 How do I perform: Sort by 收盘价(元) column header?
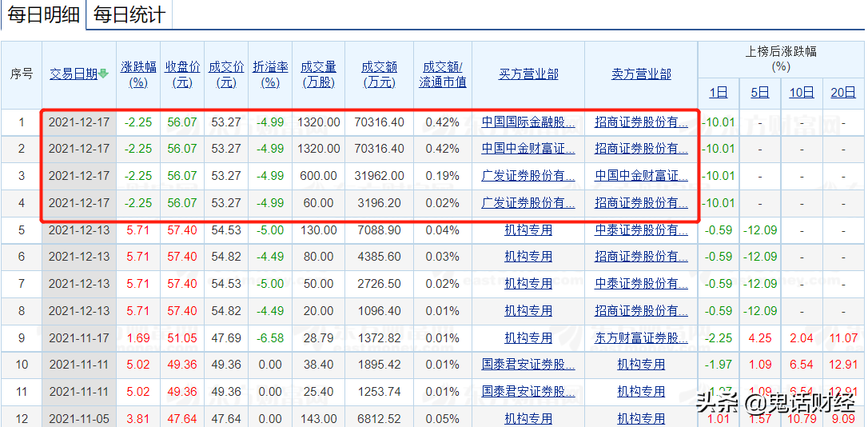[x=182, y=75]
